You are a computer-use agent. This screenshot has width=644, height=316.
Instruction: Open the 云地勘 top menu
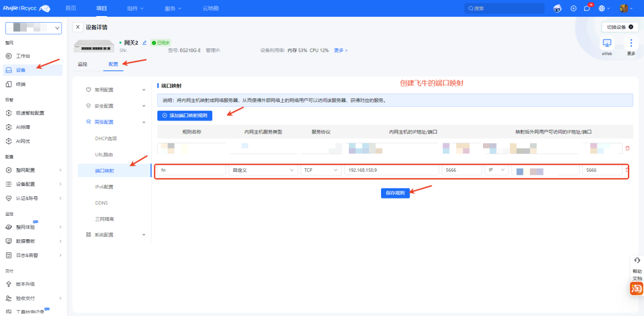pyautogui.click(x=210, y=8)
